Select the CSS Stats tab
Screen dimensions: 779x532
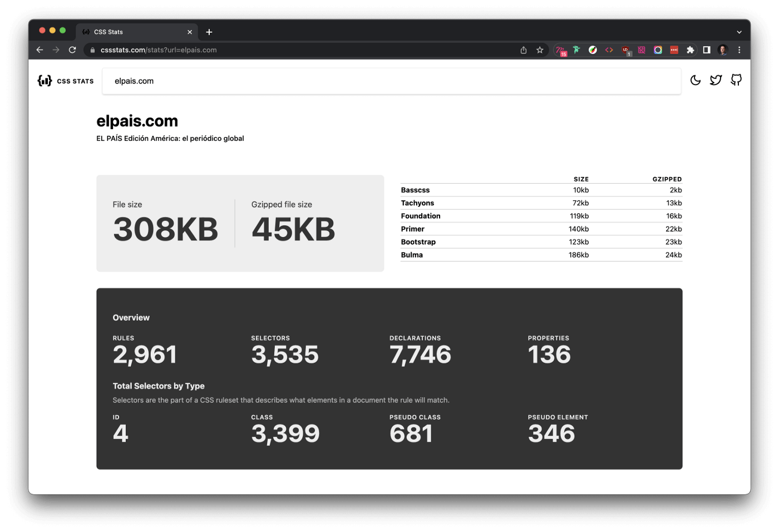click(x=136, y=32)
